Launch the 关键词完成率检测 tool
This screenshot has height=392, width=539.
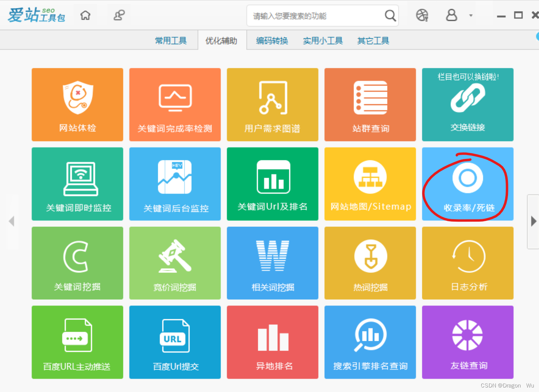click(175, 105)
